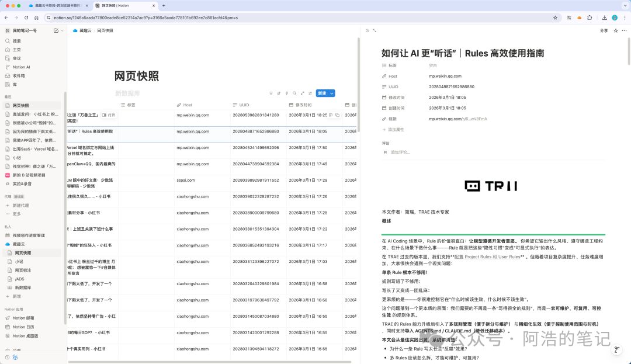Open the three-dot menu in peek panel
Viewport: 631px width, 364px height.
point(624,30)
